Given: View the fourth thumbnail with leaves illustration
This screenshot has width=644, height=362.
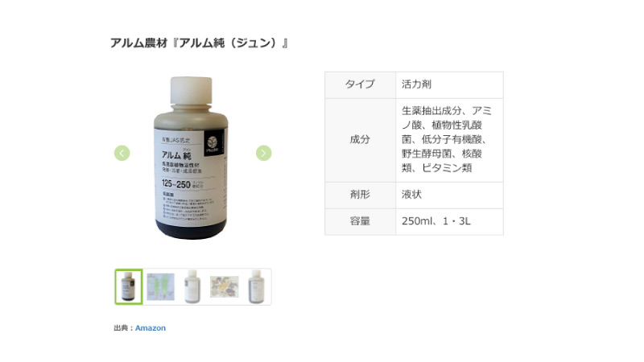Looking at the screenshot, I should (225, 286).
